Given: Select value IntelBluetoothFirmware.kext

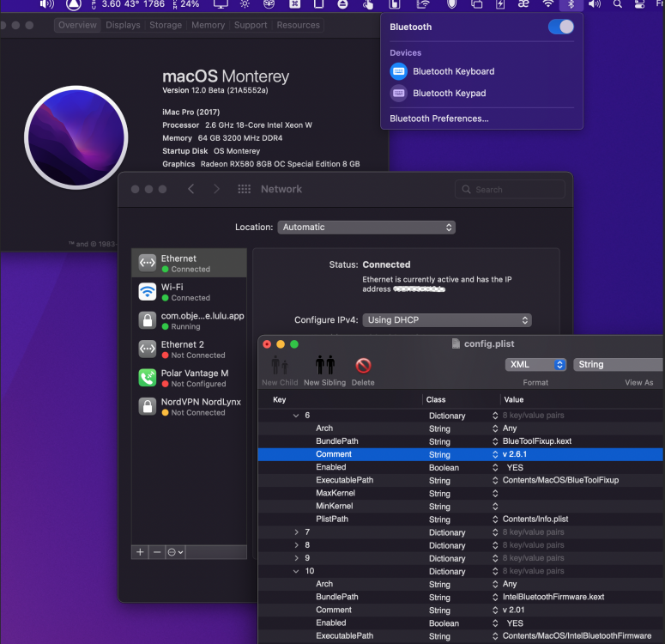Looking at the screenshot, I should pos(553,597).
